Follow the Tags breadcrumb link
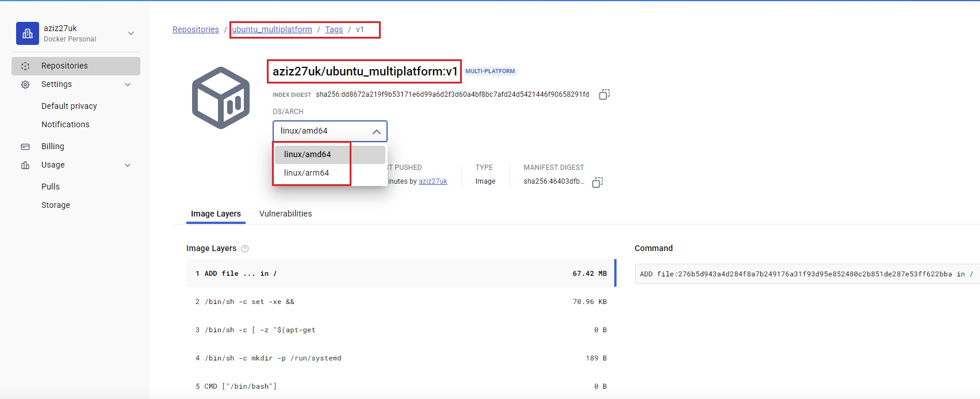The height and width of the screenshot is (399, 980). (334, 29)
